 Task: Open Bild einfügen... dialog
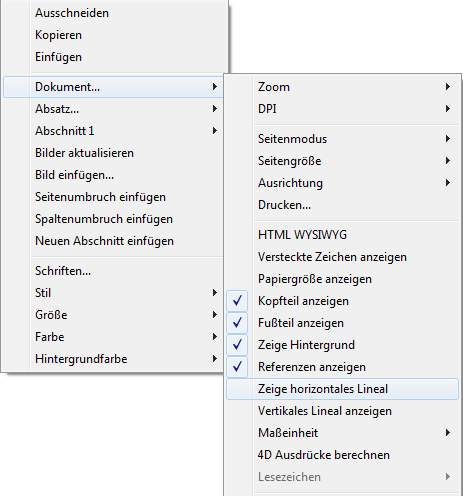pyautogui.click(x=113, y=175)
